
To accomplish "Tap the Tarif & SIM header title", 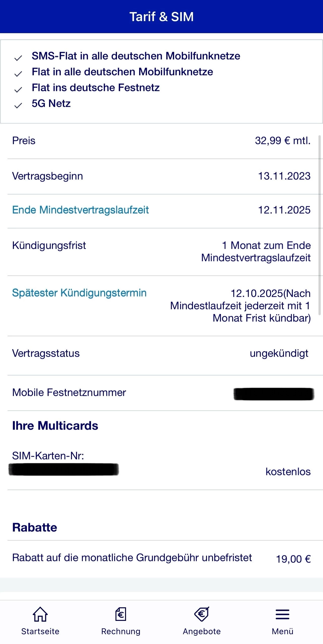I will 161,17.
